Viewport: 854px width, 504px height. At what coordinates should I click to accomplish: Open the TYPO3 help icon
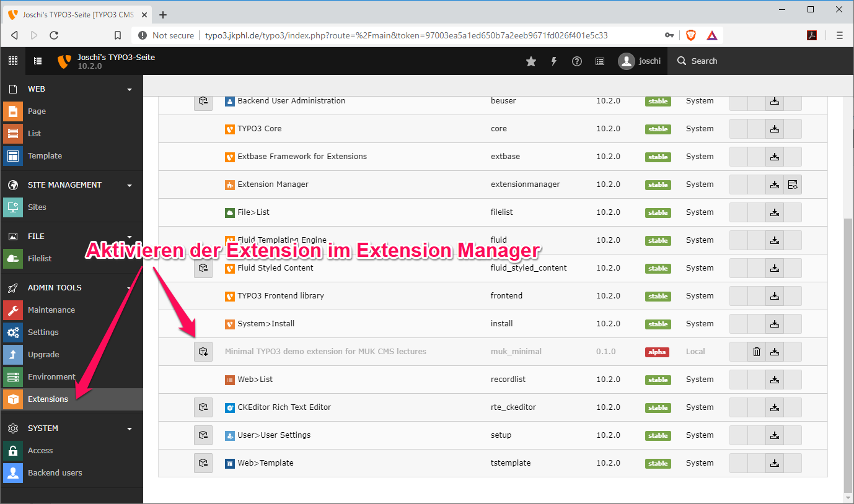(576, 61)
